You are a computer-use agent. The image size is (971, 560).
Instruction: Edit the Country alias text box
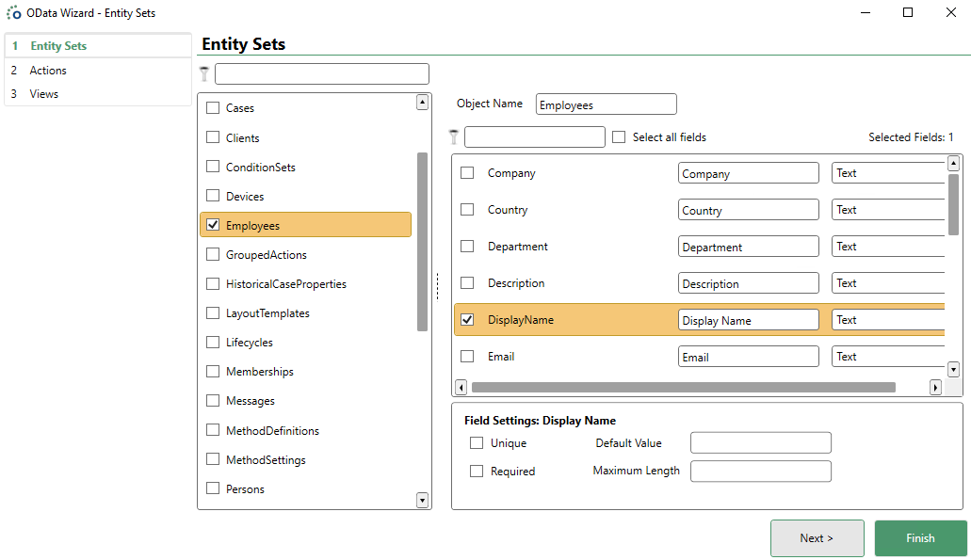click(749, 210)
